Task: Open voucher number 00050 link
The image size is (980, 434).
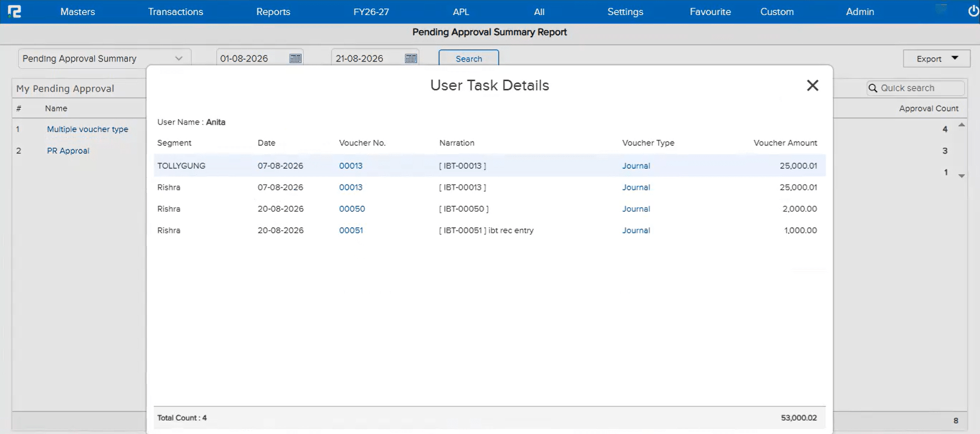Action: coord(352,209)
